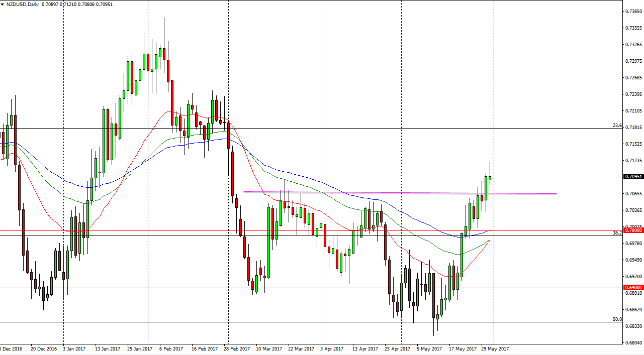Click price axis label 0.68910
This screenshot has width=644, height=355.
[633, 293]
